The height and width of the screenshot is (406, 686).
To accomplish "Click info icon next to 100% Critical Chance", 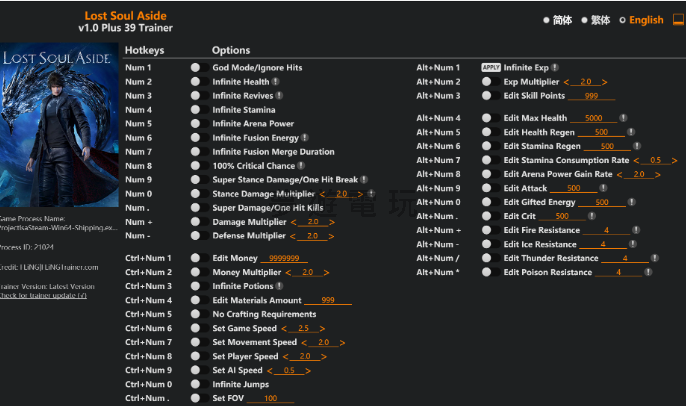I will point(301,165).
